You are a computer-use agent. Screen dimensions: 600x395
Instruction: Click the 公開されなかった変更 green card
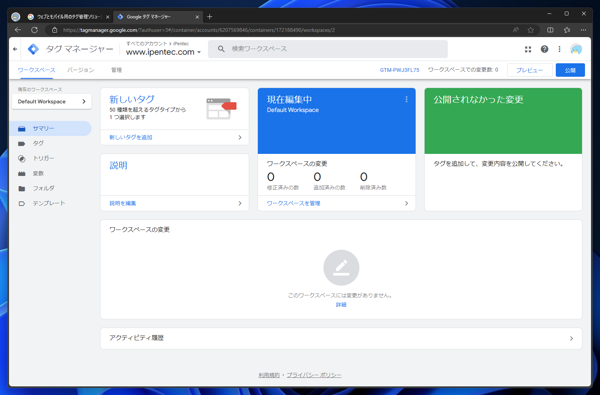click(503, 121)
